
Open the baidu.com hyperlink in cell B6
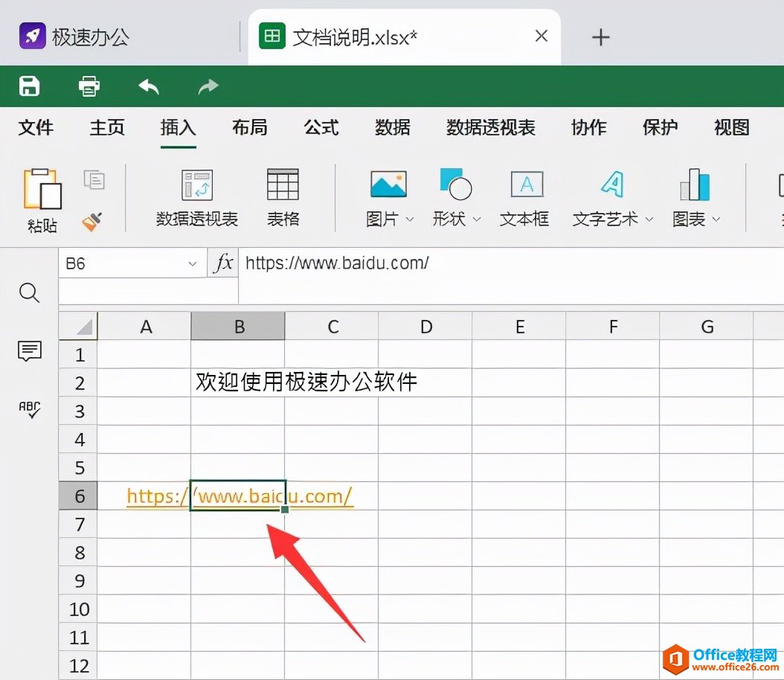pyautogui.click(x=238, y=495)
